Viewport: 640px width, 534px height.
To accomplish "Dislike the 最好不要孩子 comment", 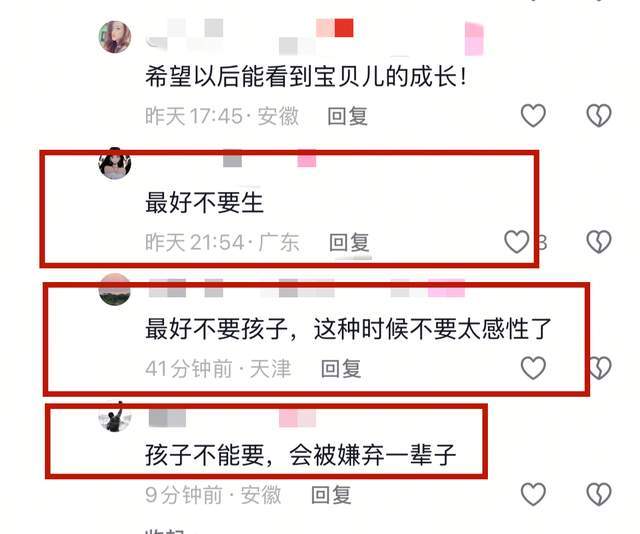I will 600,368.
